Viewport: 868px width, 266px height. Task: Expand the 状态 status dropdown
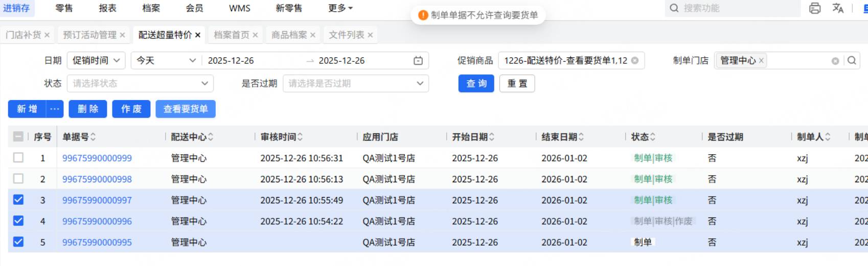140,84
